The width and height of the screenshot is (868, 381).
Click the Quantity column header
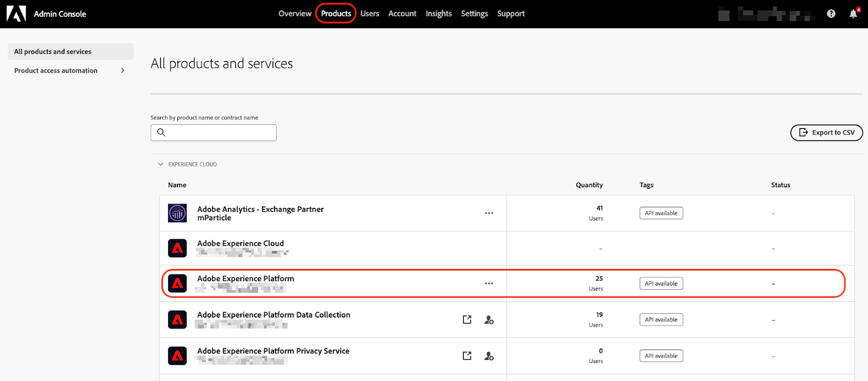point(589,185)
